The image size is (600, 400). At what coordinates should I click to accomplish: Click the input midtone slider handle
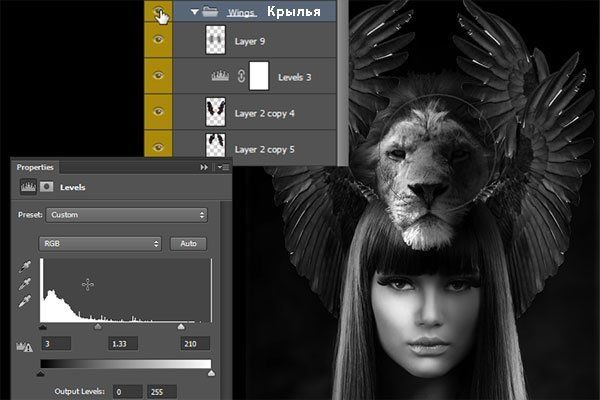coord(98,327)
